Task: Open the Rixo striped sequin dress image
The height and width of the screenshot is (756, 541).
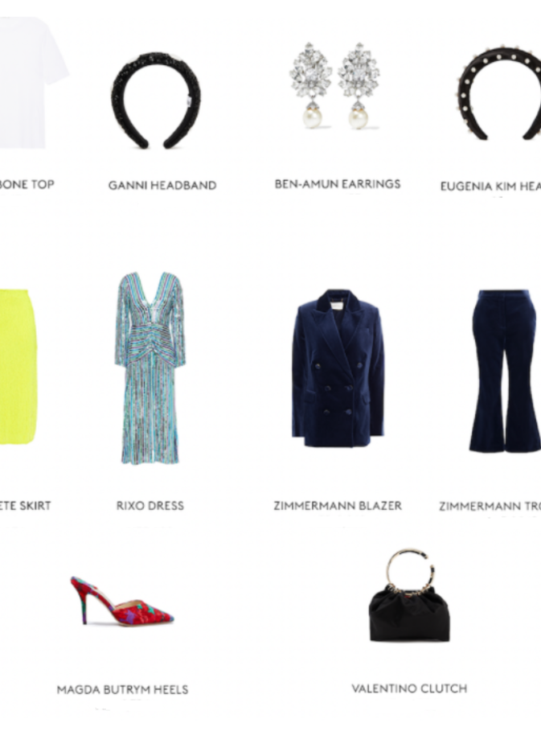Action: (x=150, y=368)
